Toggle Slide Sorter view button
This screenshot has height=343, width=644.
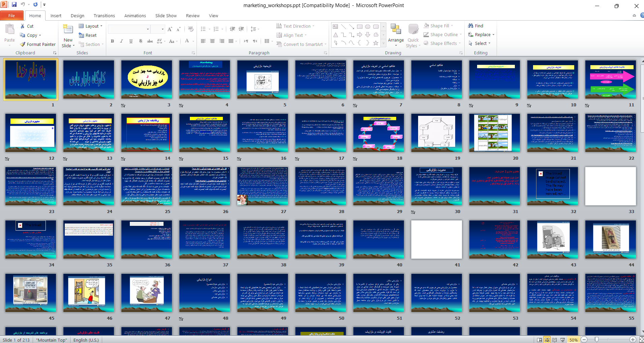point(547,340)
